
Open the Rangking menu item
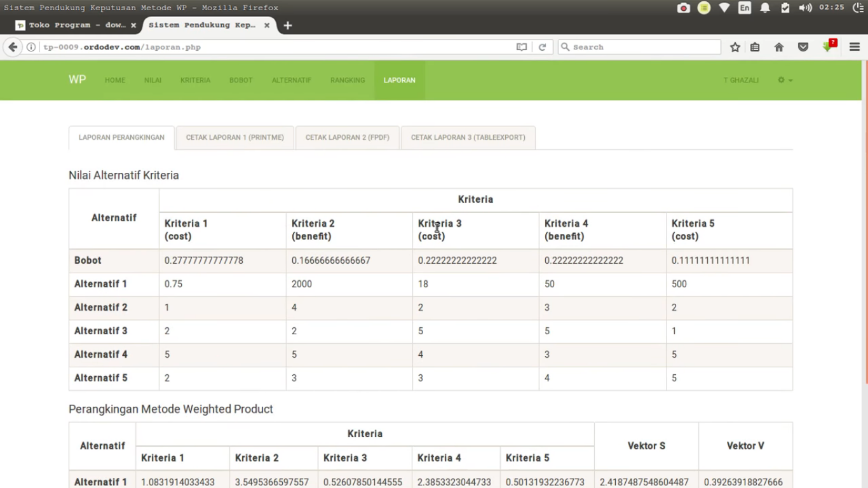tap(348, 80)
